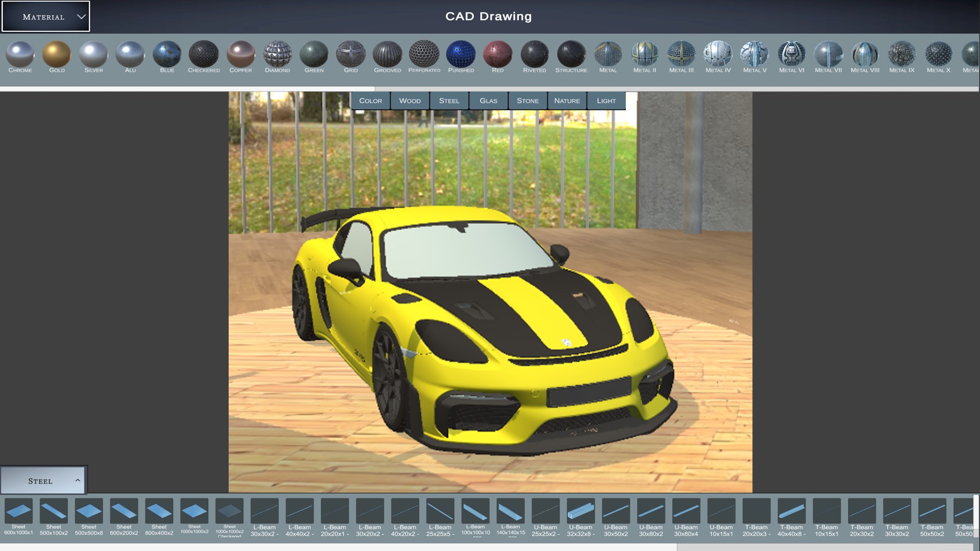The height and width of the screenshot is (551, 980).
Task: Apply the Red material sphere
Action: coord(498,54)
